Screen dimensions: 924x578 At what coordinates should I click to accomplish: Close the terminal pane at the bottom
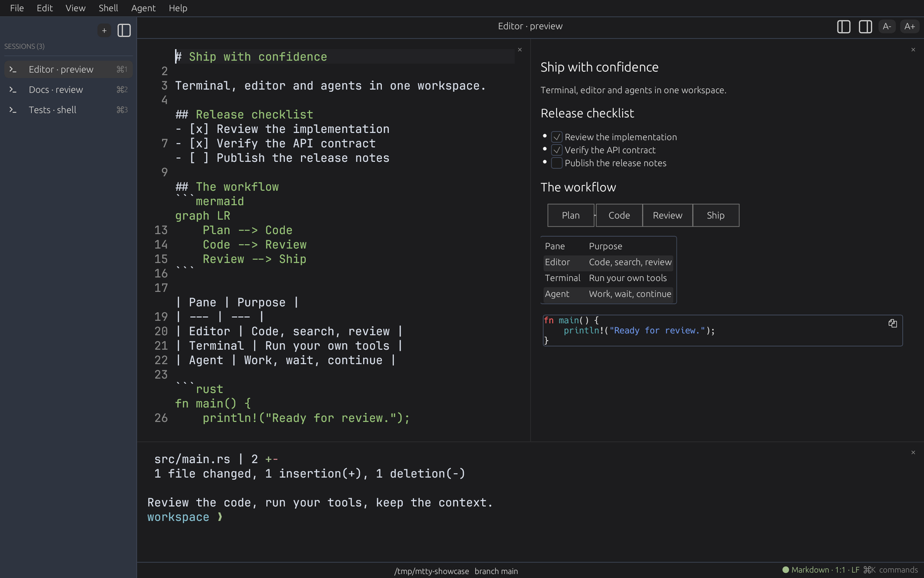[913, 453]
